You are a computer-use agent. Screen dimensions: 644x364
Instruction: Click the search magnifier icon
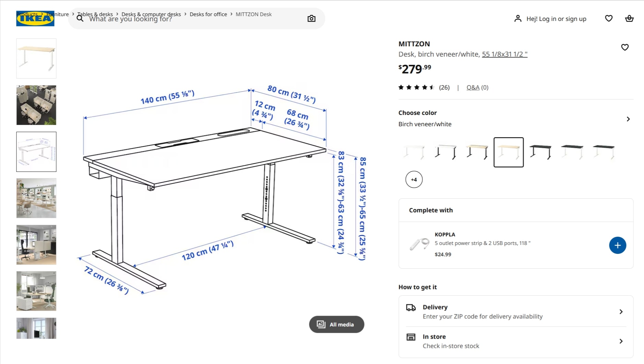coord(80,19)
